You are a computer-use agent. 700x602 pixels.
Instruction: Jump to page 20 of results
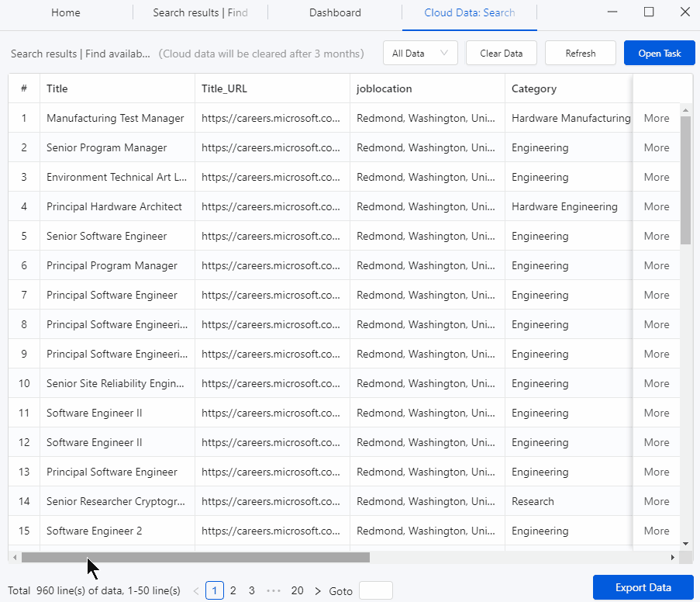(x=298, y=591)
